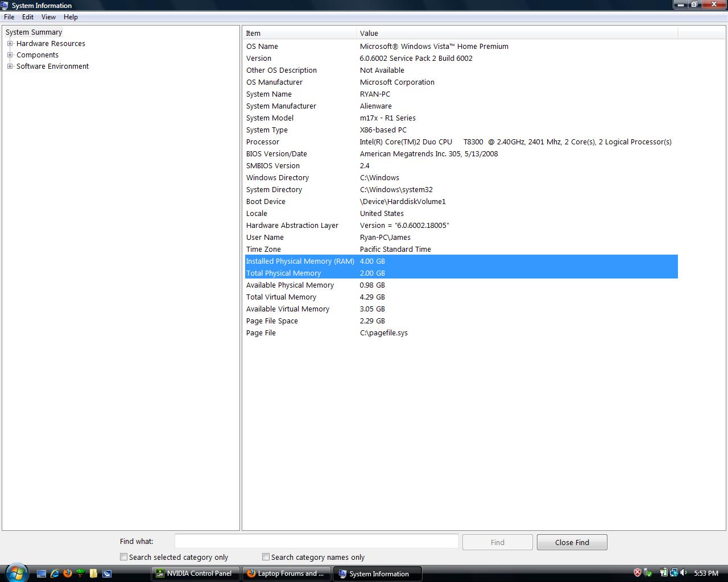Click Safely Remove Hardware tray icon

tap(647, 573)
